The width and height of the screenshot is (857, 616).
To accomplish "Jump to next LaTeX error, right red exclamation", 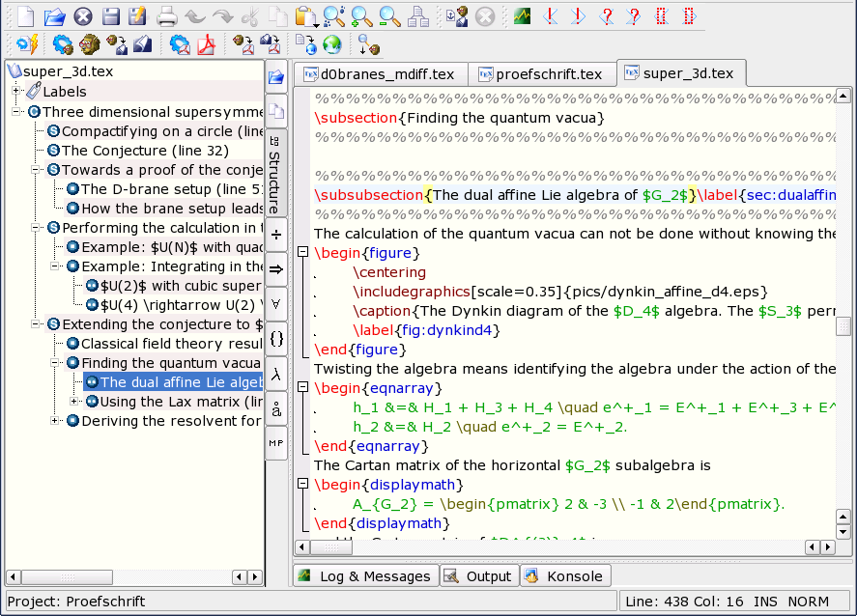I will [578, 16].
